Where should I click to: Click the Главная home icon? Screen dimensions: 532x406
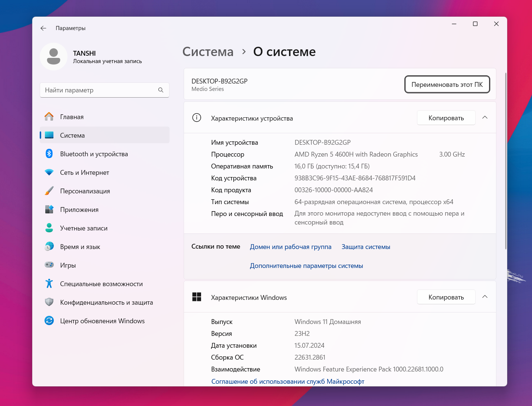49,117
